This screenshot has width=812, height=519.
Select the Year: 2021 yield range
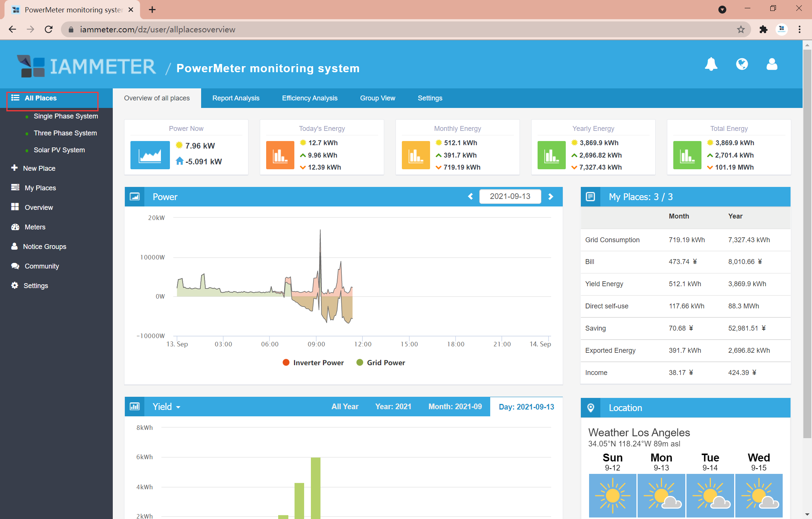coord(393,407)
